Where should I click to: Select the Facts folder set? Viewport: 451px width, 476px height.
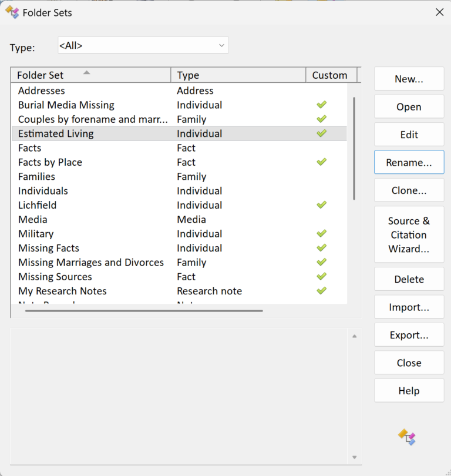pos(179,148)
